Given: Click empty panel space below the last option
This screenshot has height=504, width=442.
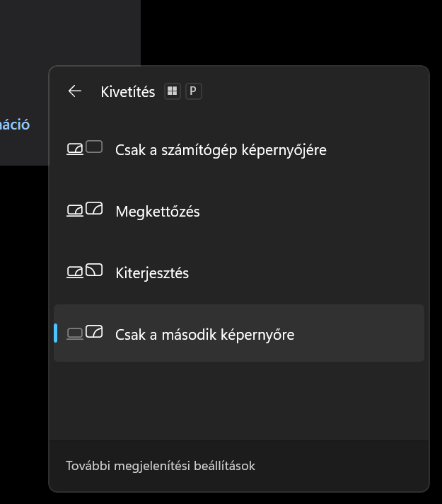Looking at the screenshot, I should (239, 400).
